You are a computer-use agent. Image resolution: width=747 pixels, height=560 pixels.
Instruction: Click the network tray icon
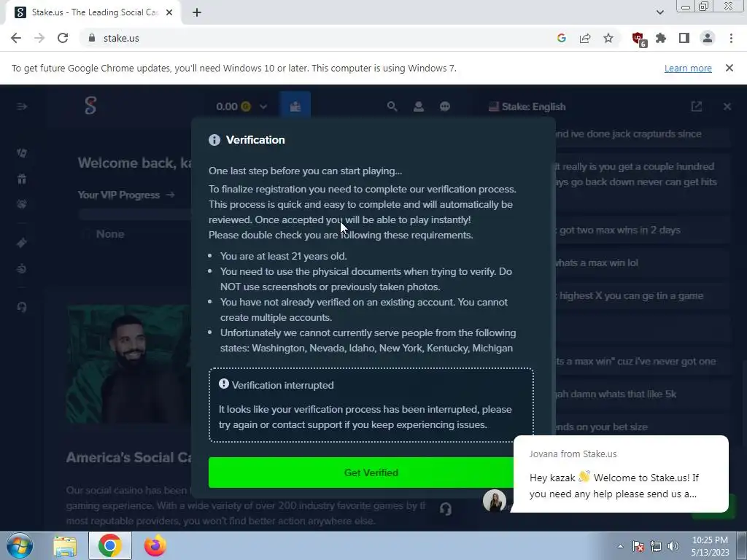656,546
